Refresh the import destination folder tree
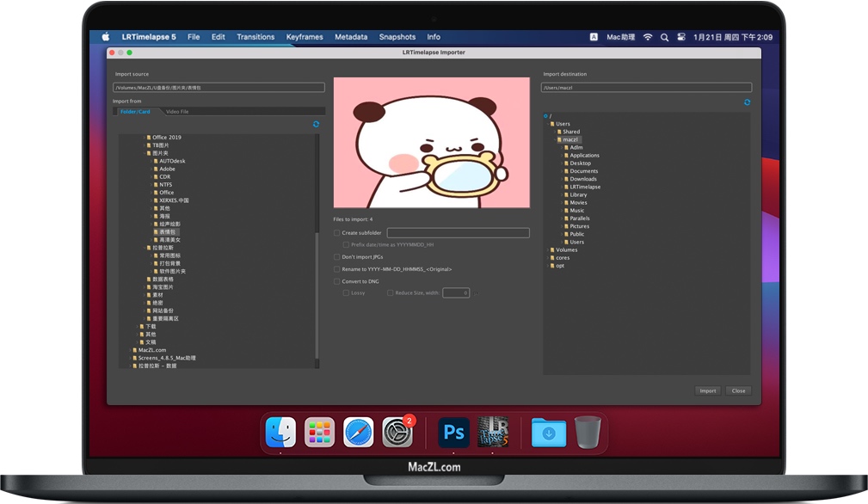Viewport: 868px width, 504px height. (x=748, y=102)
